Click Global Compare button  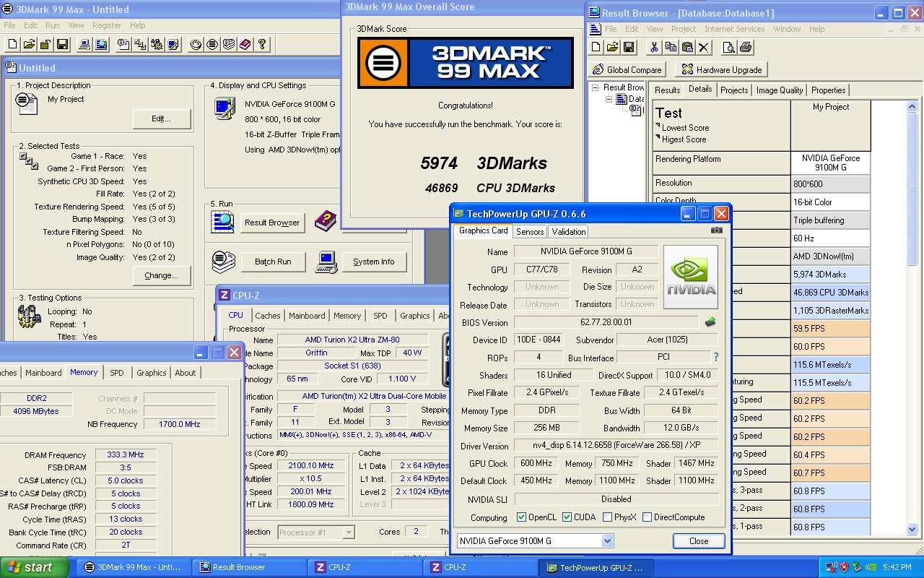(x=627, y=69)
